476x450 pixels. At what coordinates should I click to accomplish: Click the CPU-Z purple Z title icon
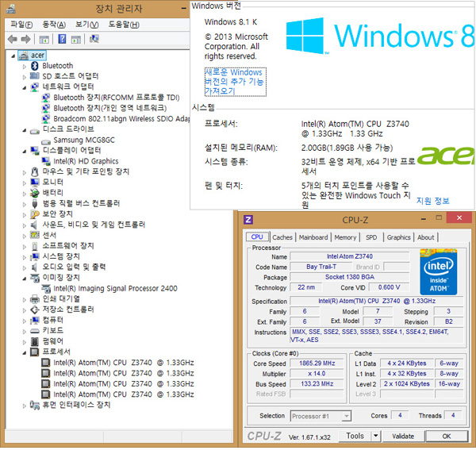coord(248,220)
